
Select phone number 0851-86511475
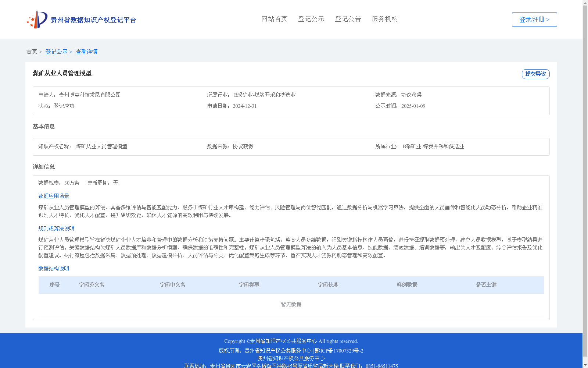(382, 366)
